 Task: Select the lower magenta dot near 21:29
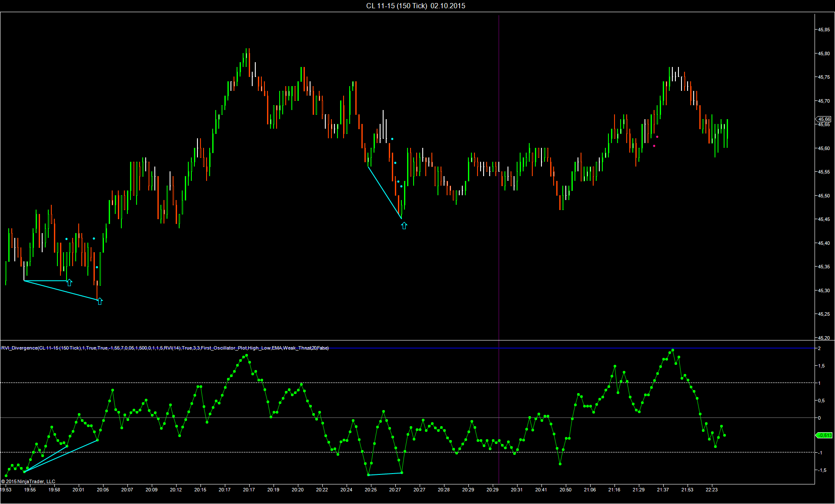pos(654,146)
